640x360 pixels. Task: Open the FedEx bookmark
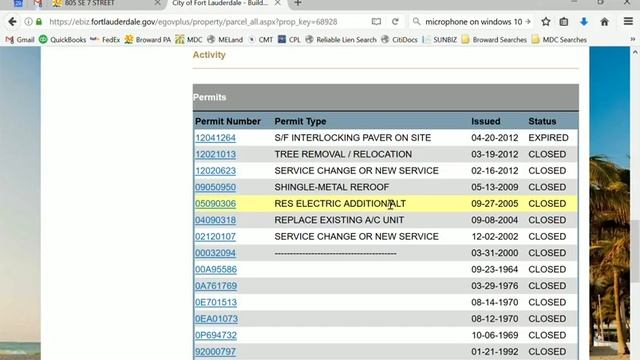coord(105,40)
